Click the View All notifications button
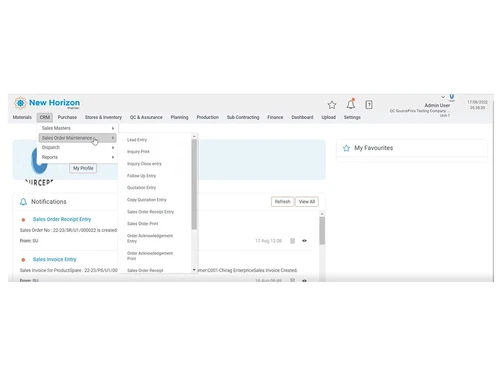This screenshot has height=375, width=500. pos(307,202)
